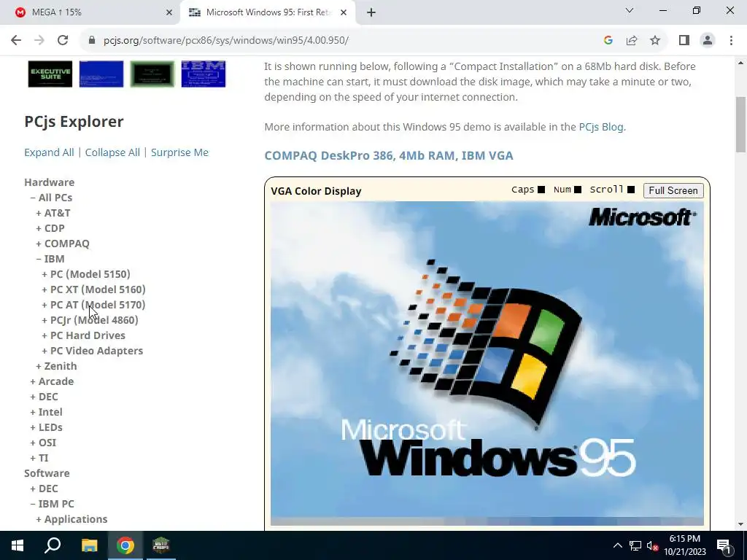The height and width of the screenshot is (560, 747).
Task: Expand the CDP tree node
Action: pos(50,228)
